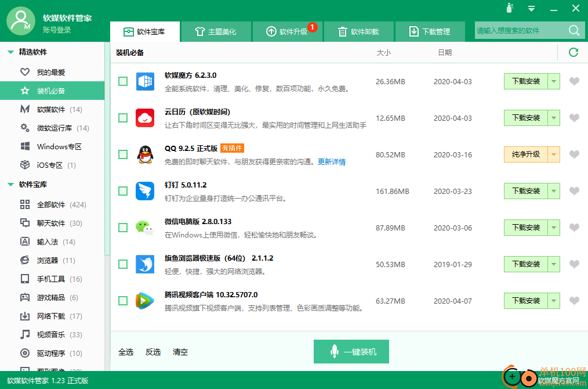Switch to 软件卸载 tab
Viewport: 588px width, 389px height.
coord(359,31)
